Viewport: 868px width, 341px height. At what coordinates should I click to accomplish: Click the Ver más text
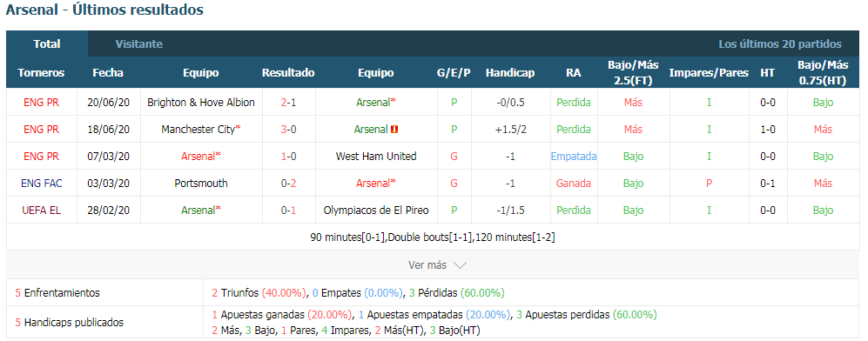427,265
